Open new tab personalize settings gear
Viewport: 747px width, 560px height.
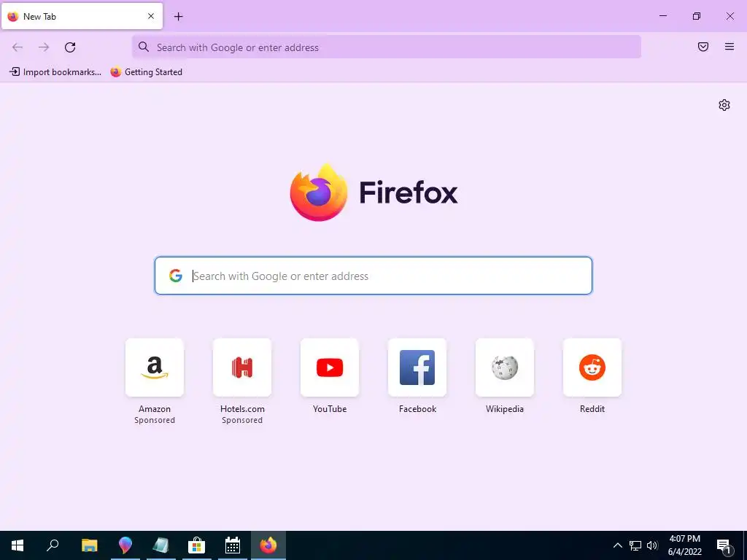pyautogui.click(x=724, y=105)
